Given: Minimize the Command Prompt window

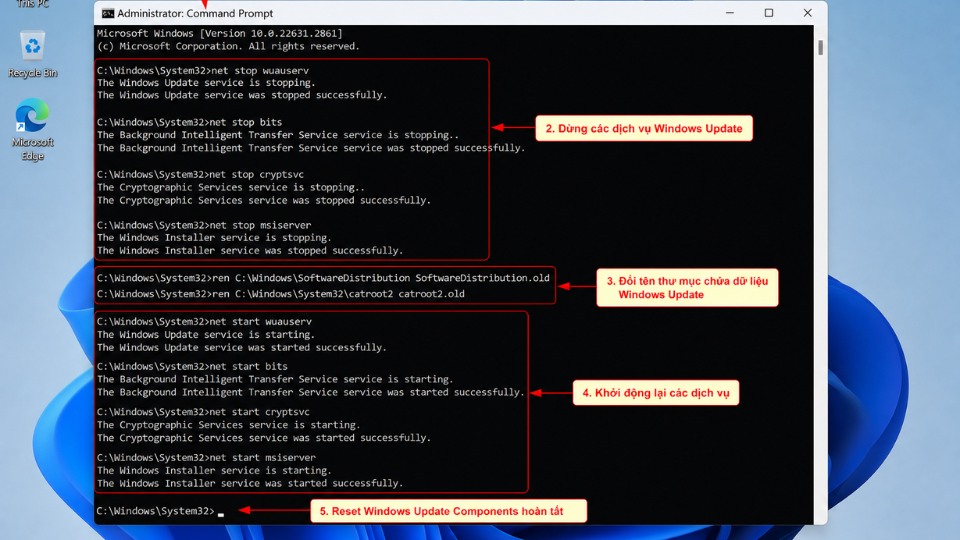Looking at the screenshot, I should [x=729, y=13].
